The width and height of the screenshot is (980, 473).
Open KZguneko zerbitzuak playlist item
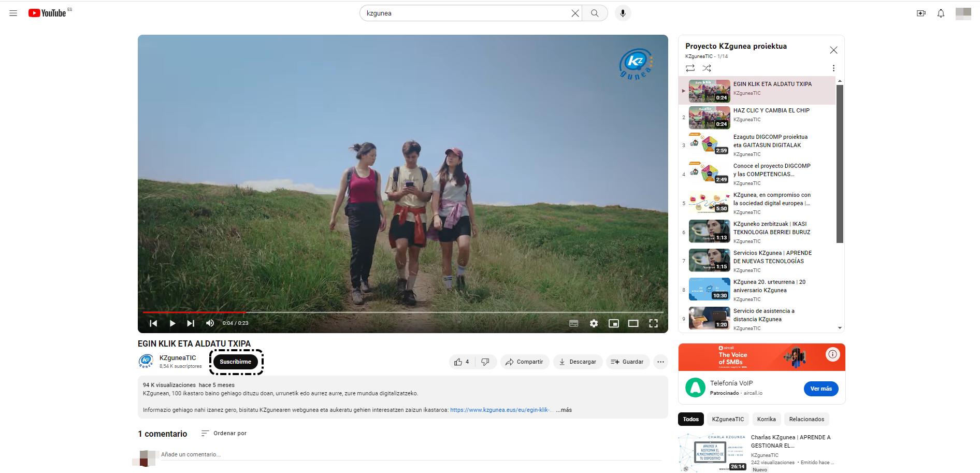click(757, 232)
